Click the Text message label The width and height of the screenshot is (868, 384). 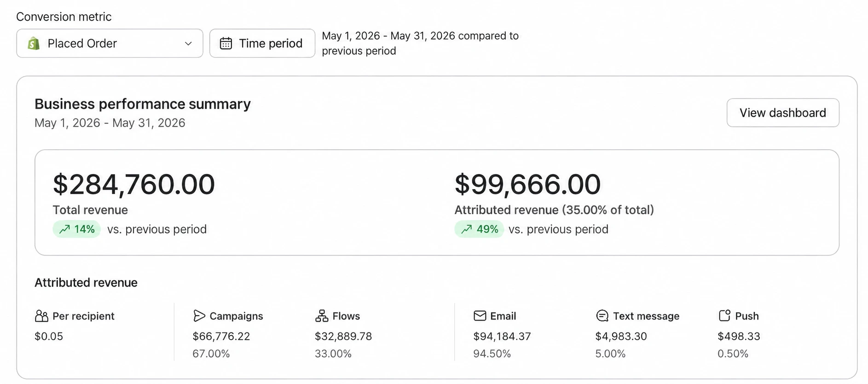[x=646, y=316]
